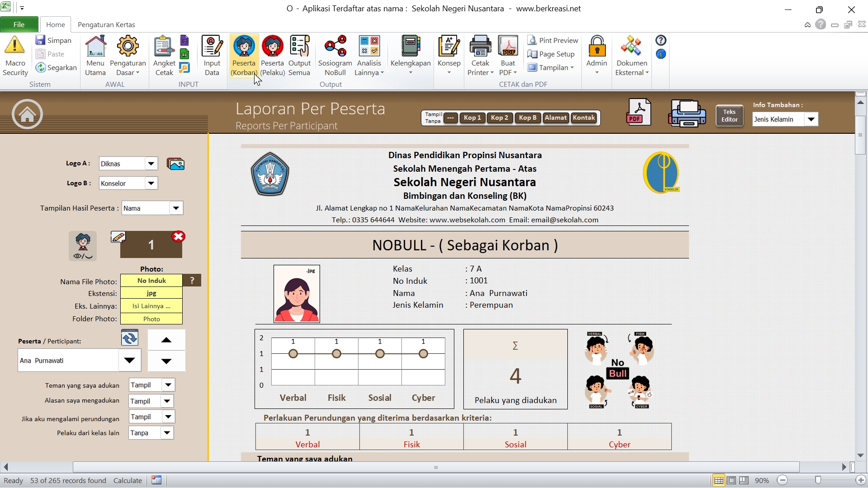The width and height of the screenshot is (868, 488).
Task: Click the printer icon in report header
Action: click(x=686, y=113)
